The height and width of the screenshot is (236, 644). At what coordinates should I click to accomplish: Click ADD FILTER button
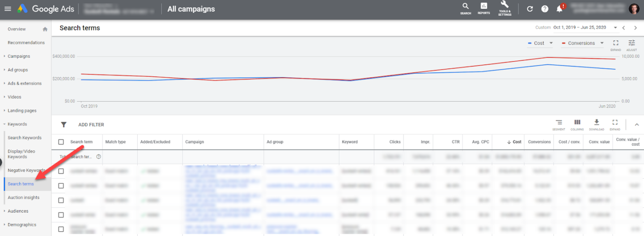tap(91, 125)
